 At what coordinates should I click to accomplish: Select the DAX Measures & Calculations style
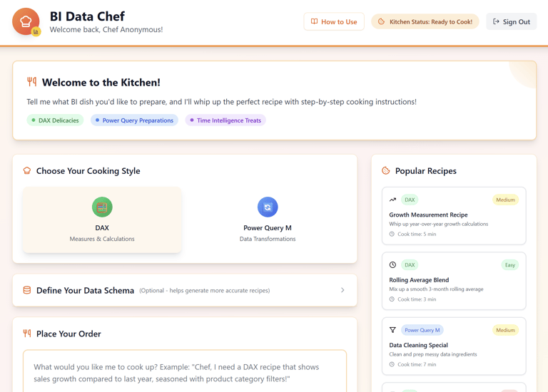click(x=102, y=220)
